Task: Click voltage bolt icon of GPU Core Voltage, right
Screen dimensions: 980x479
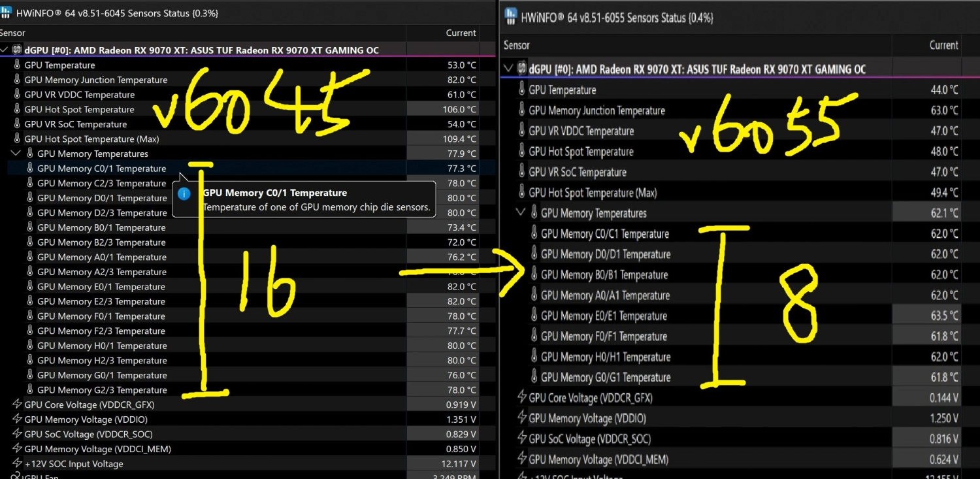Action: (521, 397)
